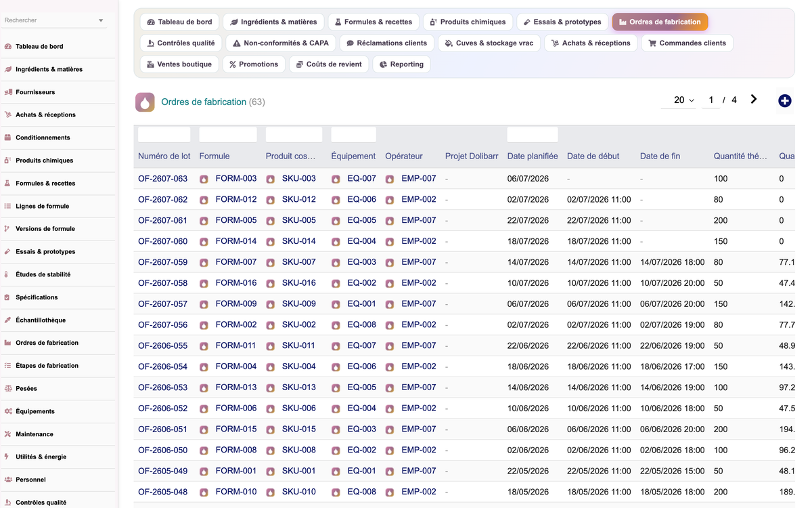Sort by the Date de début column header
812x508 pixels.
click(593, 156)
